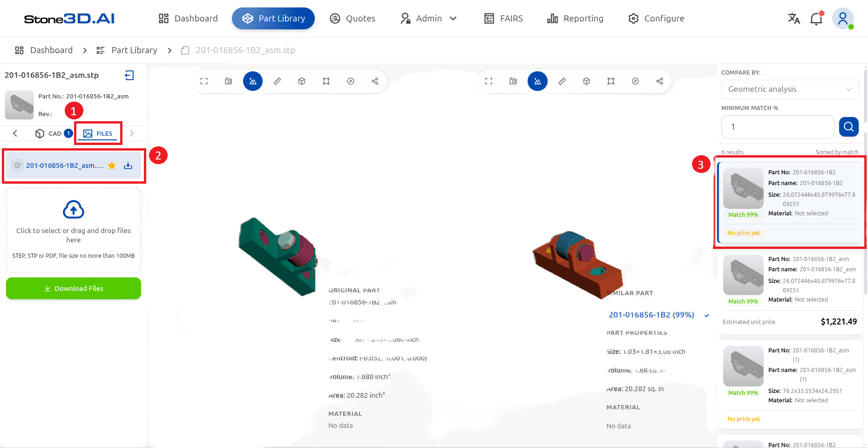Toggle favorite star on 201-016856-1B2_asm file
The height and width of the screenshot is (448, 868).
pyautogui.click(x=112, y=165)
